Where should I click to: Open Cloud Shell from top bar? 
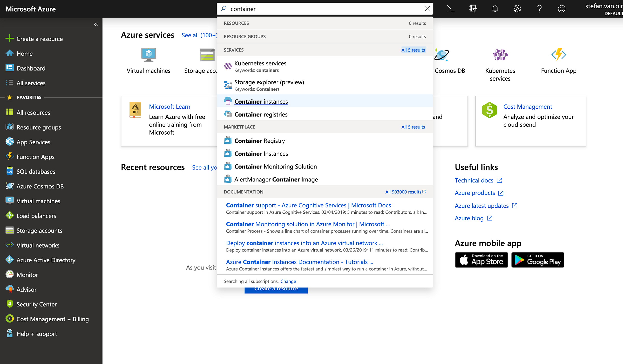[x=451, y=9]
